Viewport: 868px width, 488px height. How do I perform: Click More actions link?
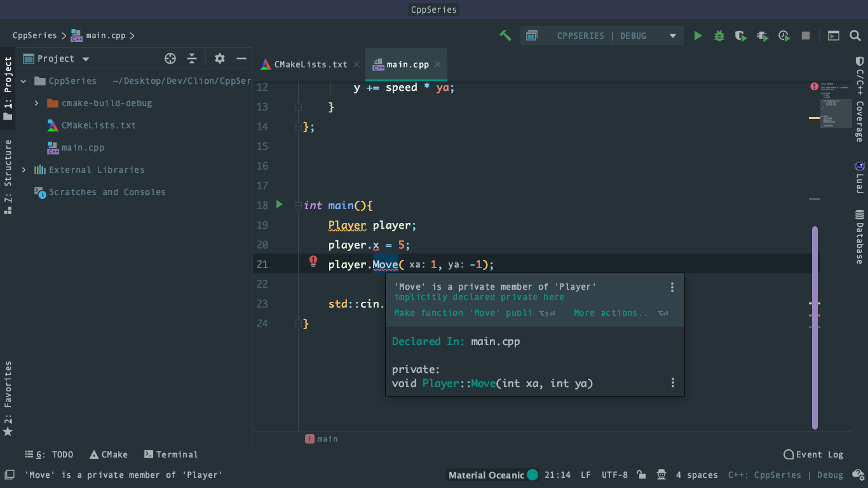(613, 313)
